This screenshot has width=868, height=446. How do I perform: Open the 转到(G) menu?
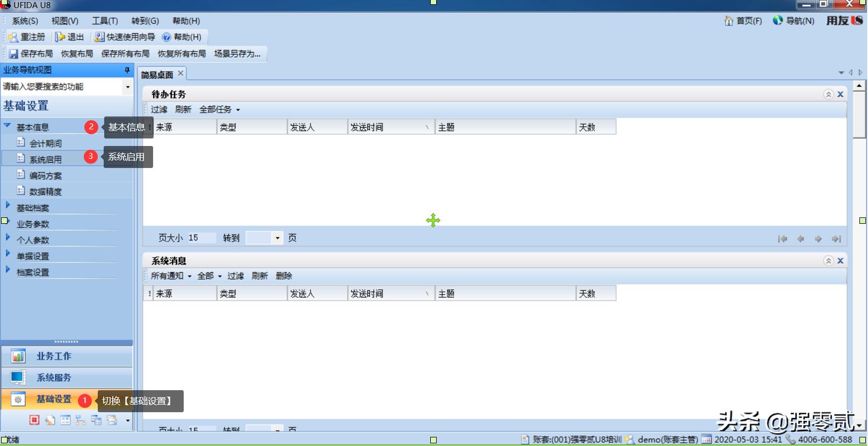[x=145, y=21]
